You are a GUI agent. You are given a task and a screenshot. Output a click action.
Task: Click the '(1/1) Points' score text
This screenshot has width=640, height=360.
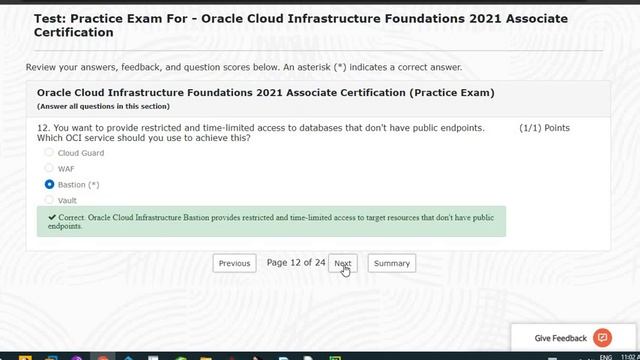coord(544,128)
